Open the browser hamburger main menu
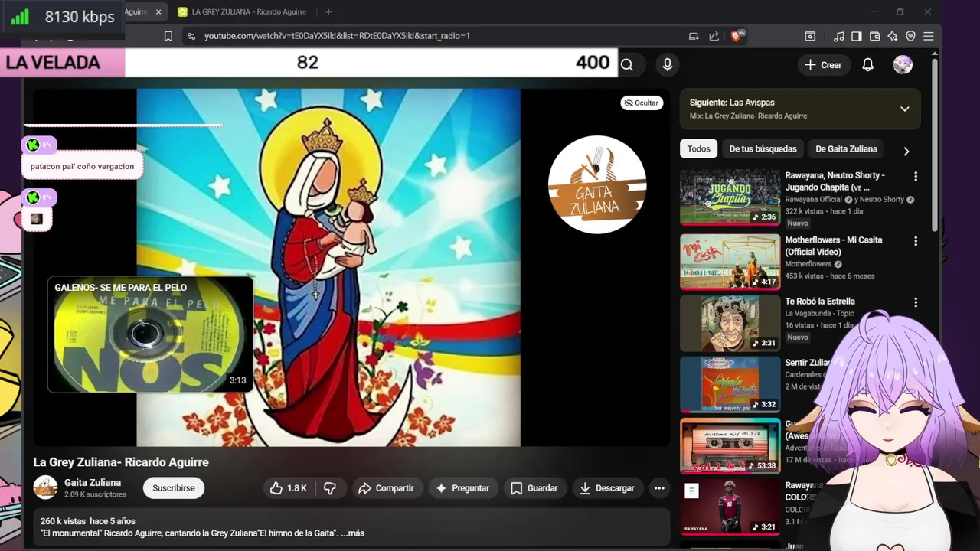The image size is (980, 551). [x=929, y=36]
